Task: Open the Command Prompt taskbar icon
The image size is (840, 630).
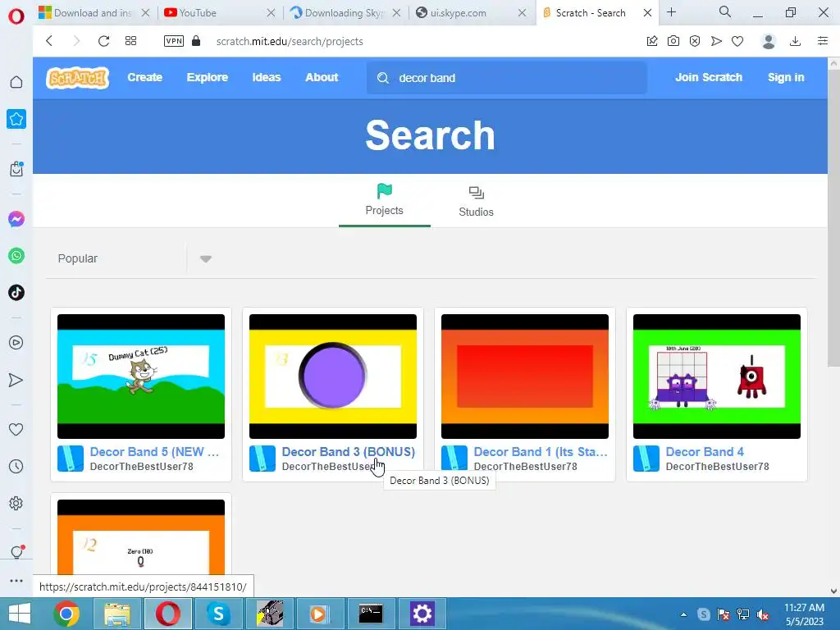Action: 371,614
